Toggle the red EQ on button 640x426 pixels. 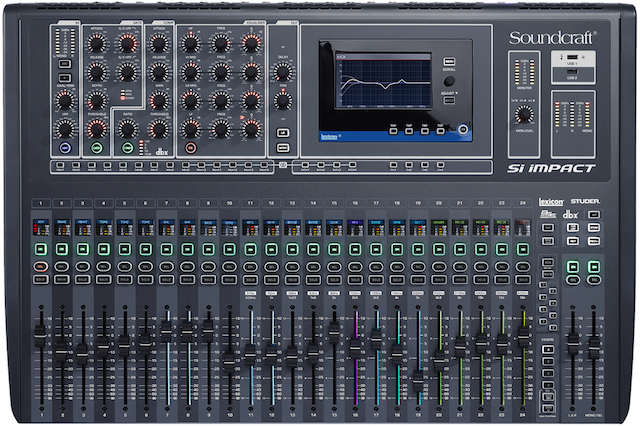pyautogui.click(x=190, y=148)
